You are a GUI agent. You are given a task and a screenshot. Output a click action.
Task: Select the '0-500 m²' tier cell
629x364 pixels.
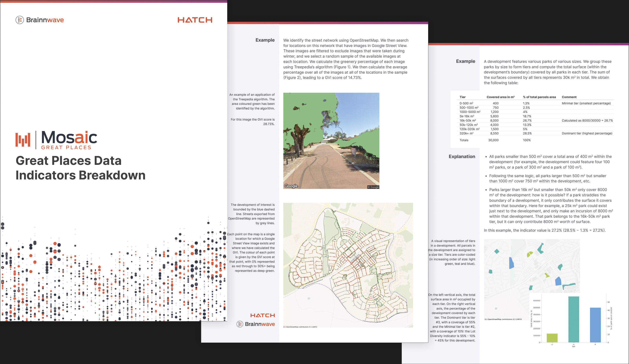[466, 103]
